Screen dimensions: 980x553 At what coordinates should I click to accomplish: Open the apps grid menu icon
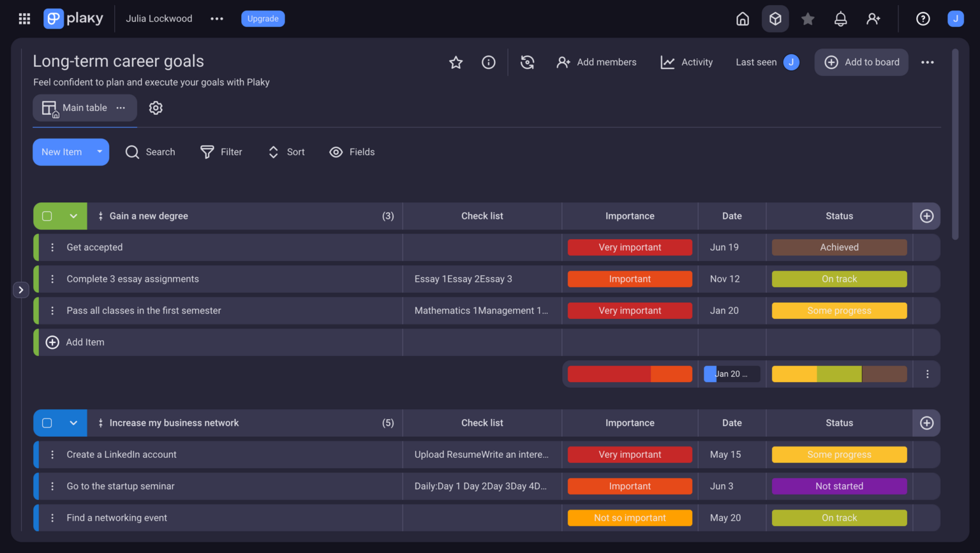click(24, 18)
